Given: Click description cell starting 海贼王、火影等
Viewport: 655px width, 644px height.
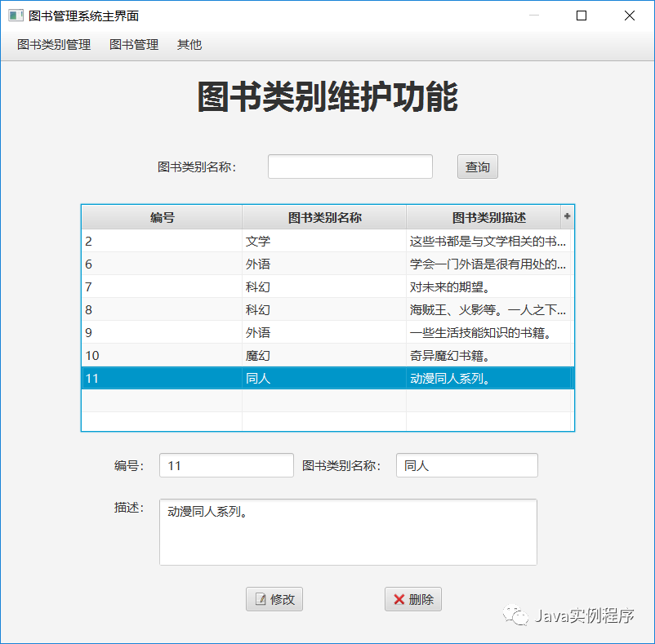Looking at the screenshot, I should (488, 309).
